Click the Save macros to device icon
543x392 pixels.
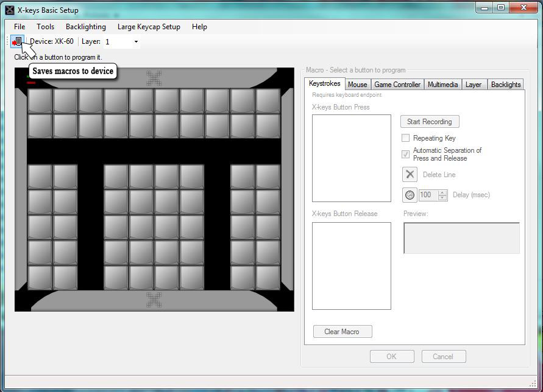(18, 41)
